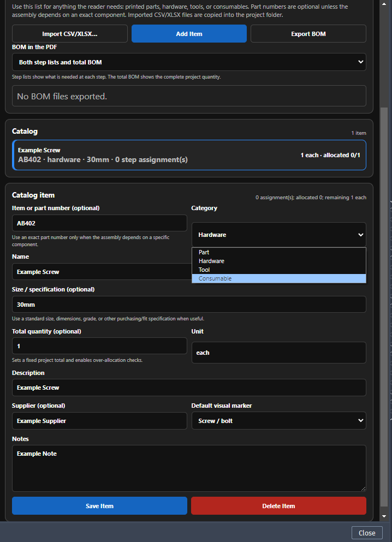Add a new BOM item
392x542 pixels.
click(189, 33)
